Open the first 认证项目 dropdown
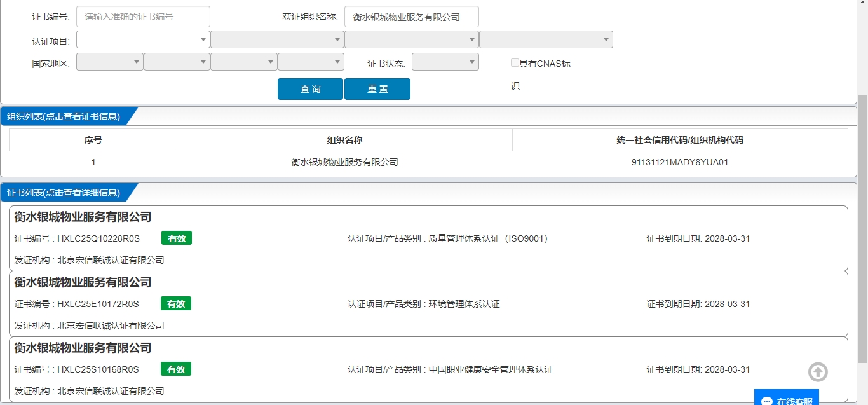 143,39
